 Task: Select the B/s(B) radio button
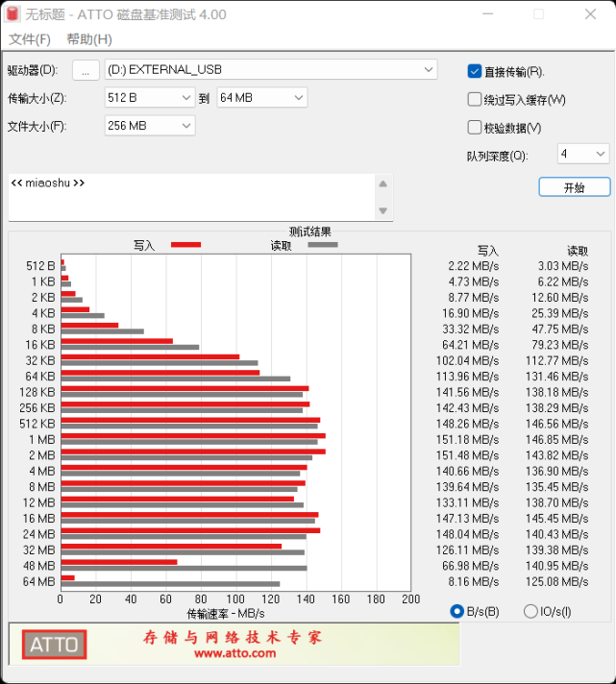tap(456, 611)
